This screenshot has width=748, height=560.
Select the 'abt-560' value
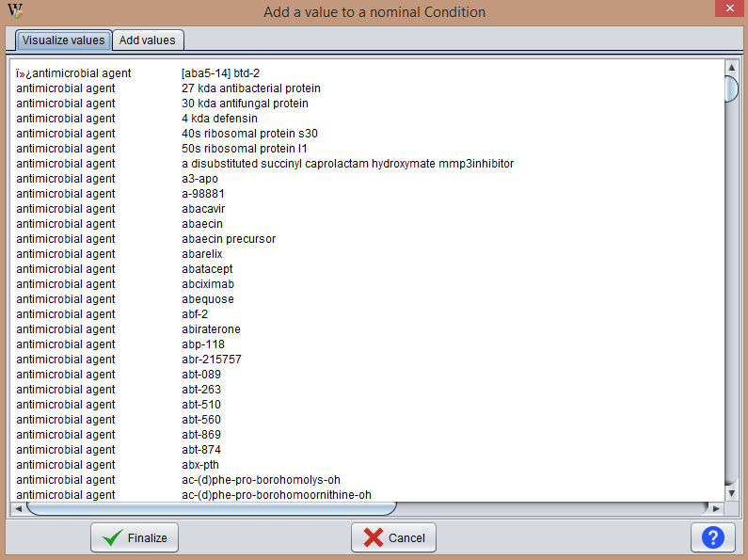point(201,419)
